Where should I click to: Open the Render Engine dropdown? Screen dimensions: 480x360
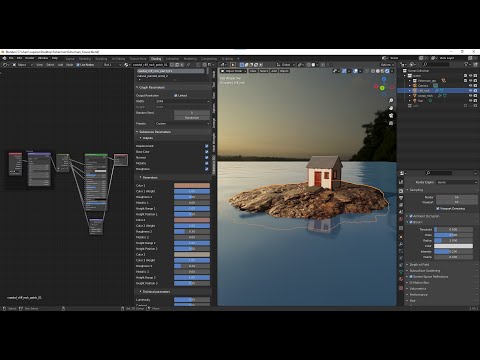457,182
